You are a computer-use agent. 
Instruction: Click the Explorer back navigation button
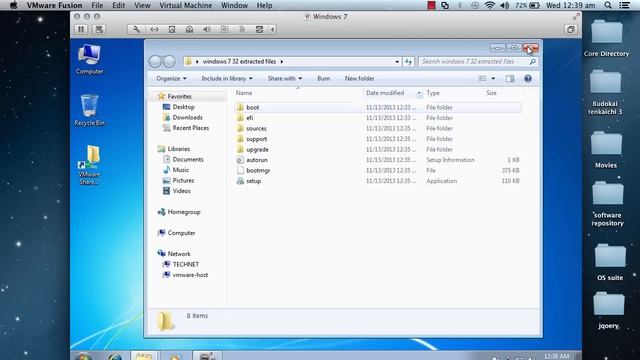[155, 62]
